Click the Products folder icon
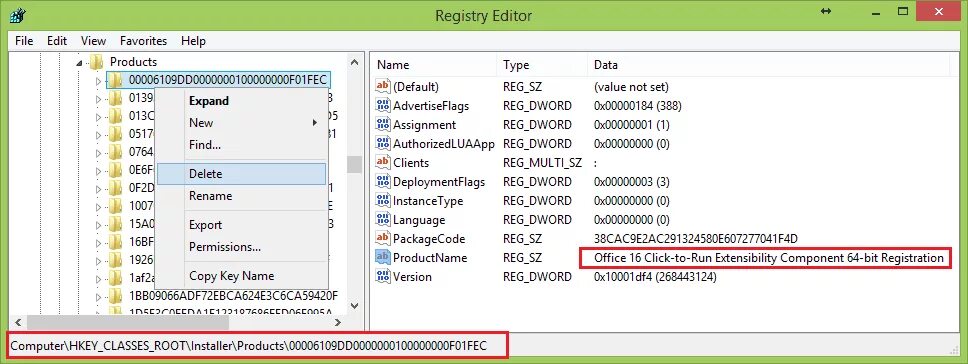This screenshot has height=364, width=968. pos(96,62)
